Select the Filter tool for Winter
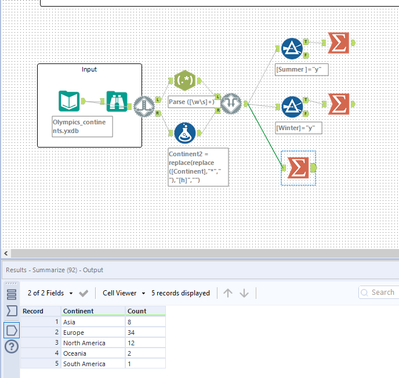The height and width of the screenshot is (378, 399). pyautogui.click(x=292, y=107)
